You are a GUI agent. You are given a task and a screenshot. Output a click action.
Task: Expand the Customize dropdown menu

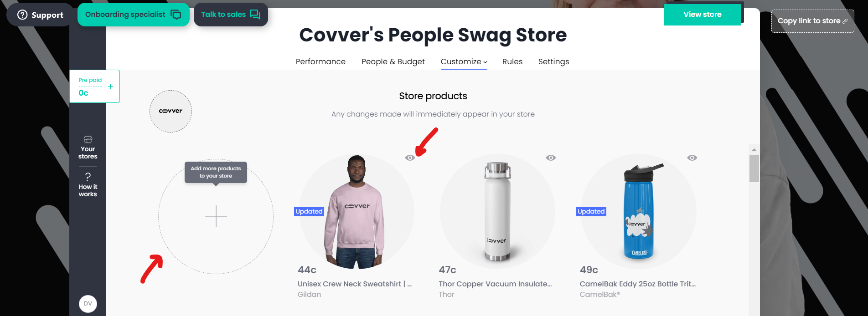click(x=464, y=61)
